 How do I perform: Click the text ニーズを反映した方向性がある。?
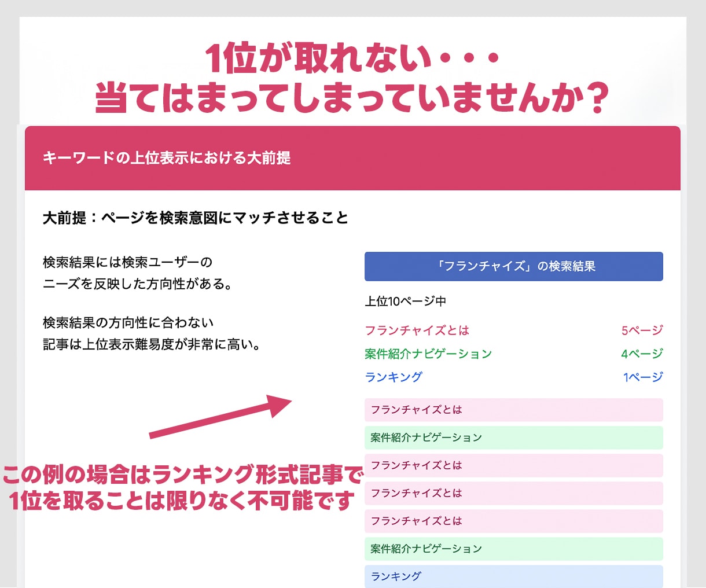pos(138,284)
